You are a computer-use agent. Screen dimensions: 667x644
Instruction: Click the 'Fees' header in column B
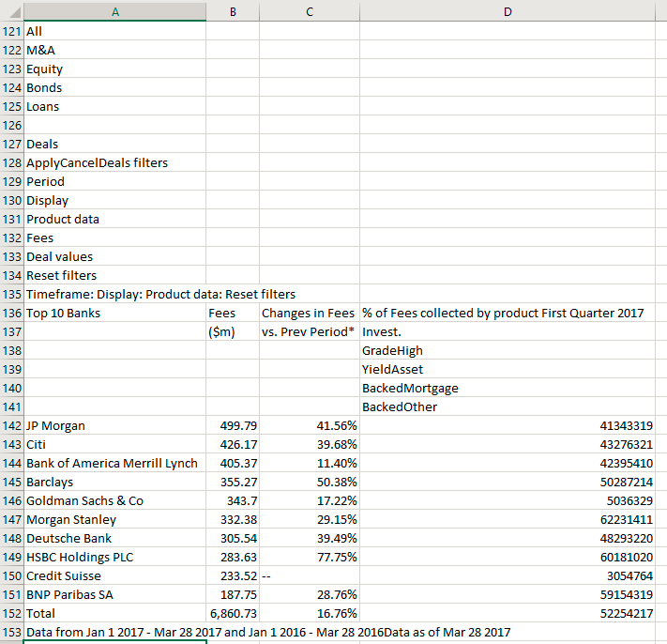(x=233, y=313)
